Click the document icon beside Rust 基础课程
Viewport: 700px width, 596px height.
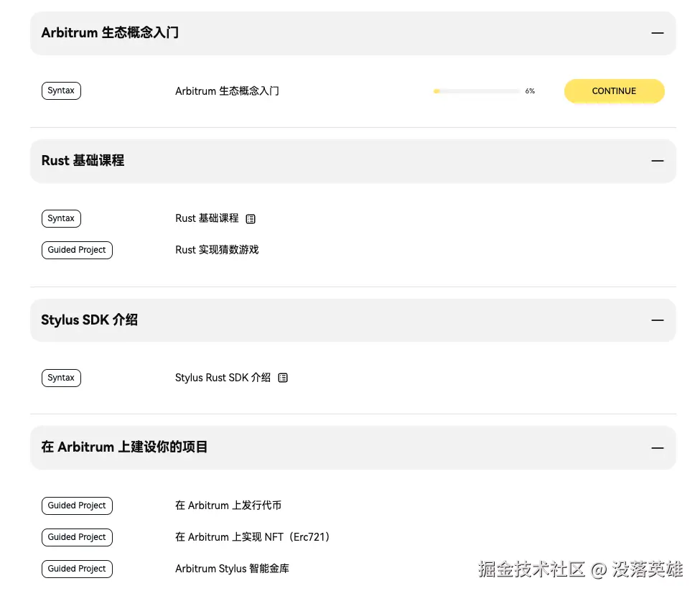tap(251, 218)
